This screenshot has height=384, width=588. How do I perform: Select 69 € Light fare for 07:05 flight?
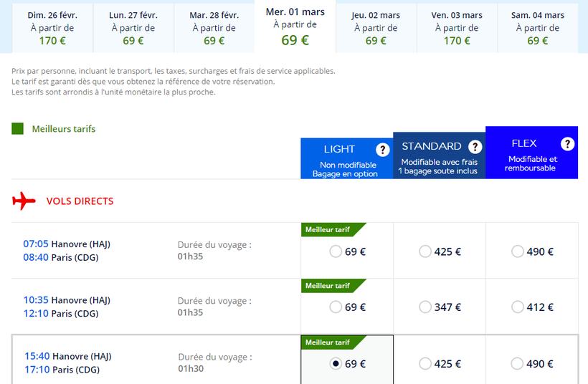(336, 251)
